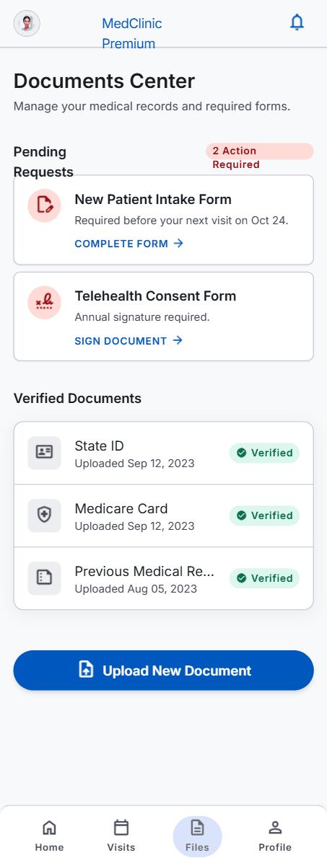Click the upload icon in Upload New Document
This screenshot has height=868, width=327.
[86, 670]
